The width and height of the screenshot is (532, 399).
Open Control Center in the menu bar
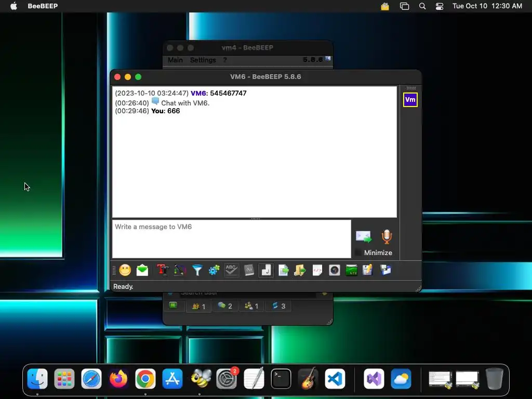tap(440, 6)
